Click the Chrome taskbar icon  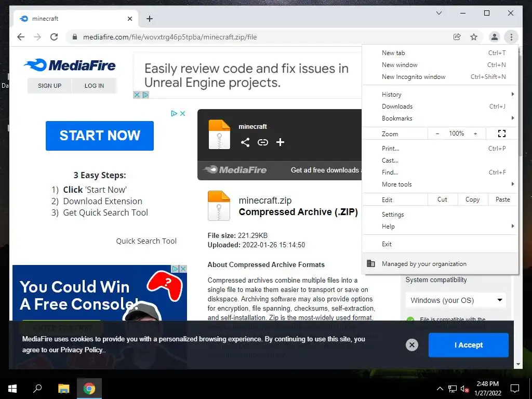point(89,389)
